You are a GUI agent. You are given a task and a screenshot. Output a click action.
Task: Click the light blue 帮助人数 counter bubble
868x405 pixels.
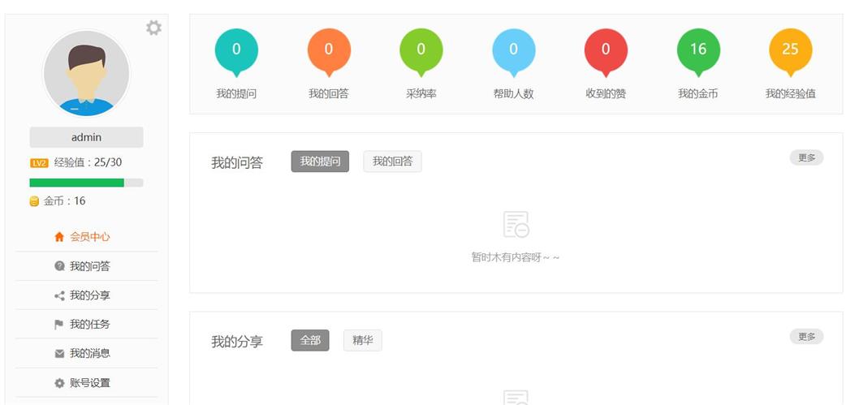click(514, 52)
